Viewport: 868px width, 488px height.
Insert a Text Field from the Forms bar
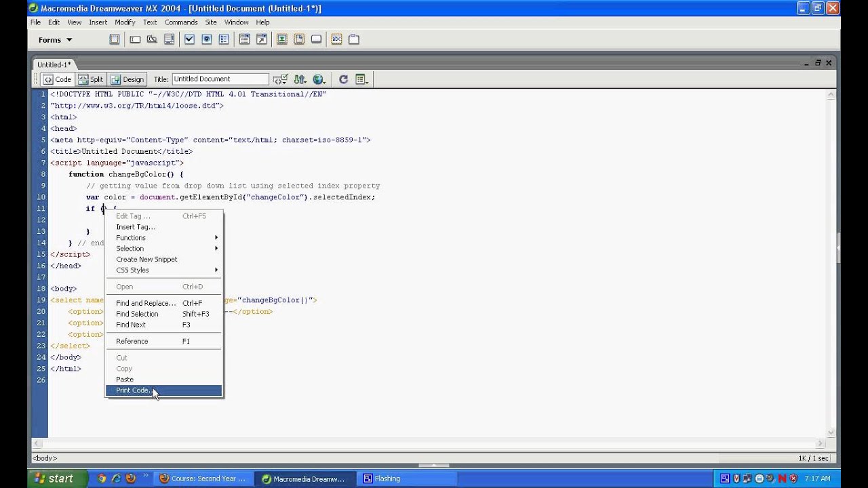[135, 39]
